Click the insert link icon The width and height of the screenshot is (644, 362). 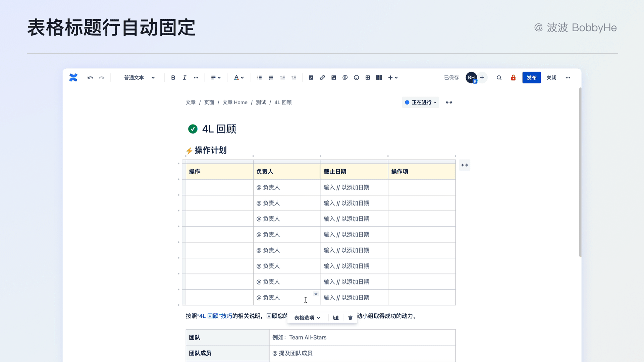pyautogui.click(x=322, y=78)
